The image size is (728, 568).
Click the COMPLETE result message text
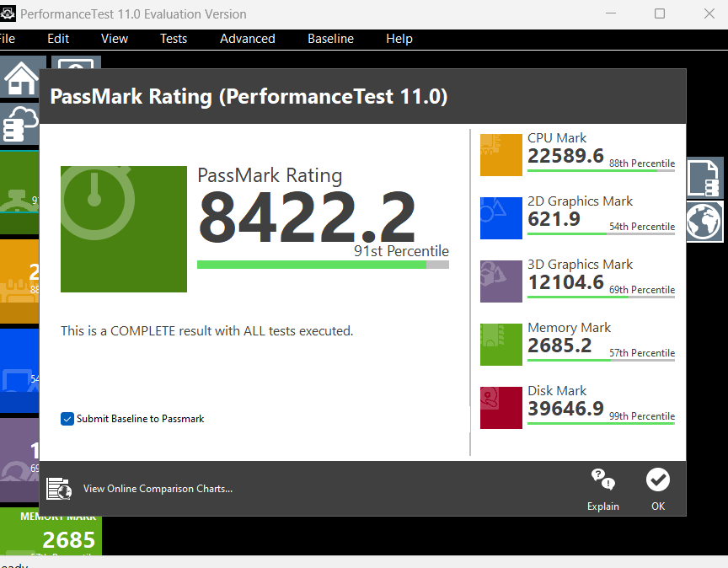point(207,330)
